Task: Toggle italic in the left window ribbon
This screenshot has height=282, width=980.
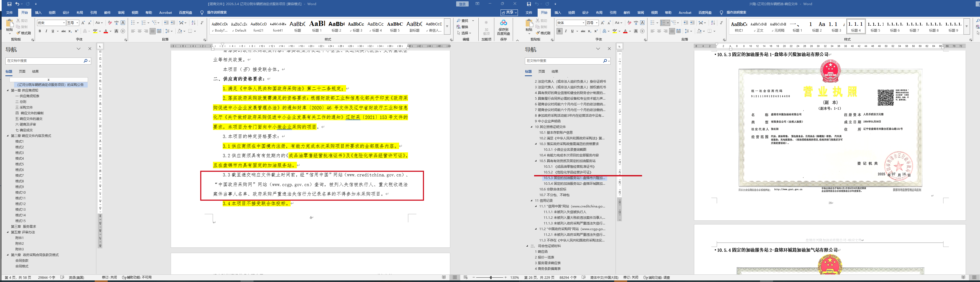Action: point(46,31)
